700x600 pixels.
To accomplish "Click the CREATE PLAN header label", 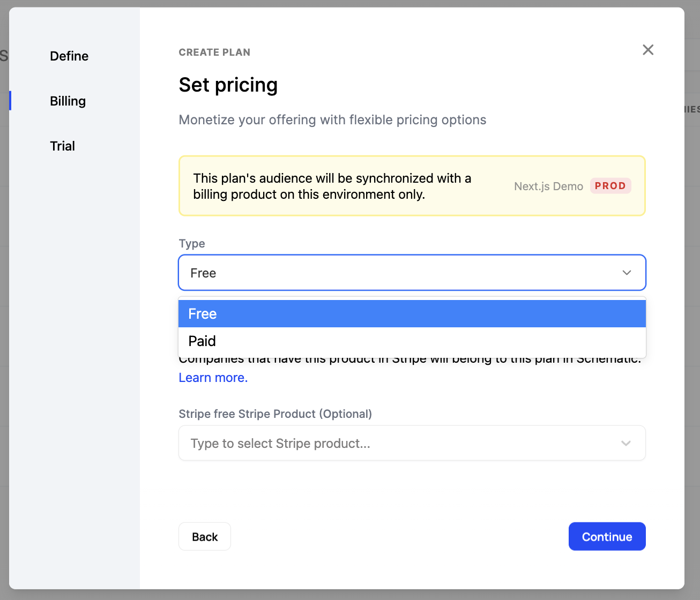I will 214,52.
